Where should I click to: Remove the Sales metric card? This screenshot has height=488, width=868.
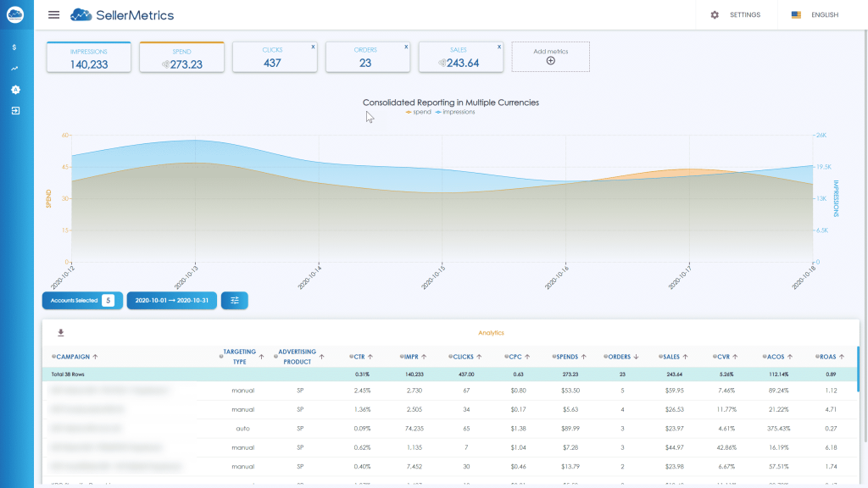click(498, 47)
